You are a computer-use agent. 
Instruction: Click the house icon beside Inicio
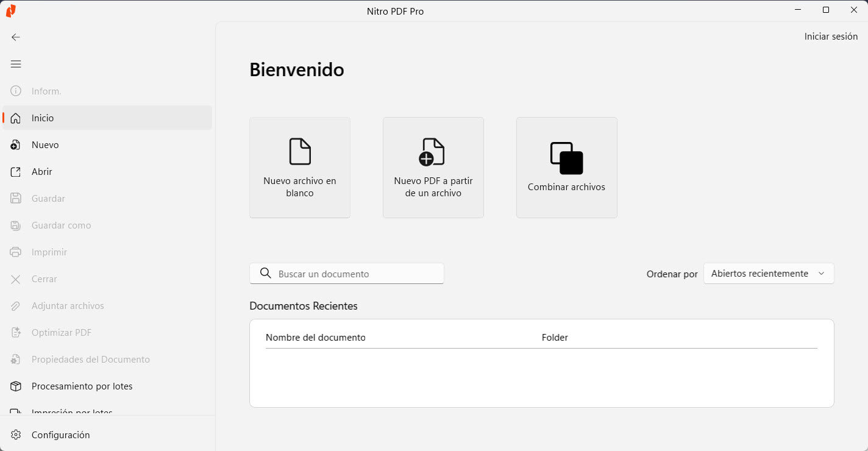click(x=16, y=118)
